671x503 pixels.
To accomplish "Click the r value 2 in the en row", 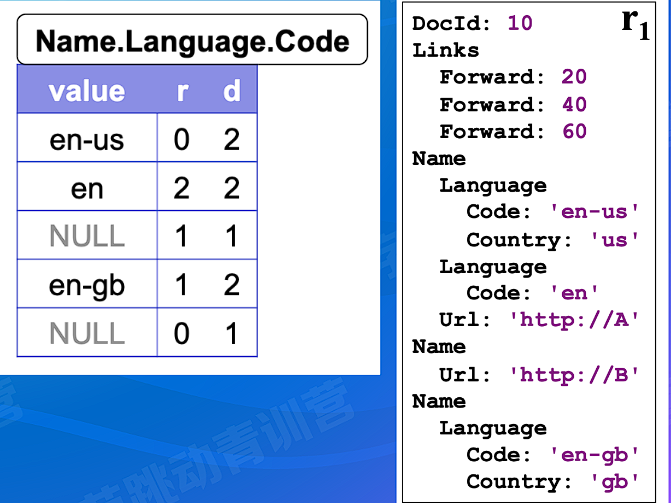I will pos(181,188).
